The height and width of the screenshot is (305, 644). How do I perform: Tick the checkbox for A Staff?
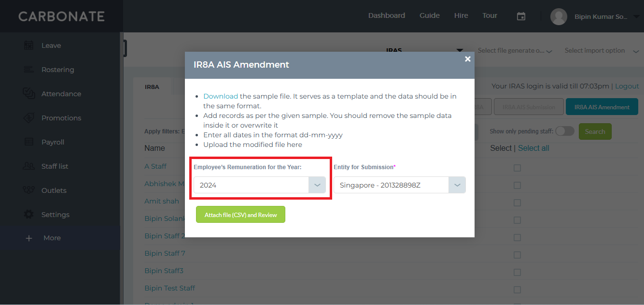[517, 168]
